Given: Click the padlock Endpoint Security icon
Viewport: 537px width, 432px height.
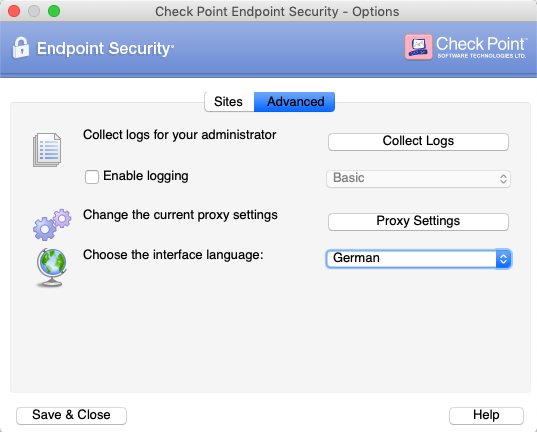Looking at the screenshot, I should point(21,48).
